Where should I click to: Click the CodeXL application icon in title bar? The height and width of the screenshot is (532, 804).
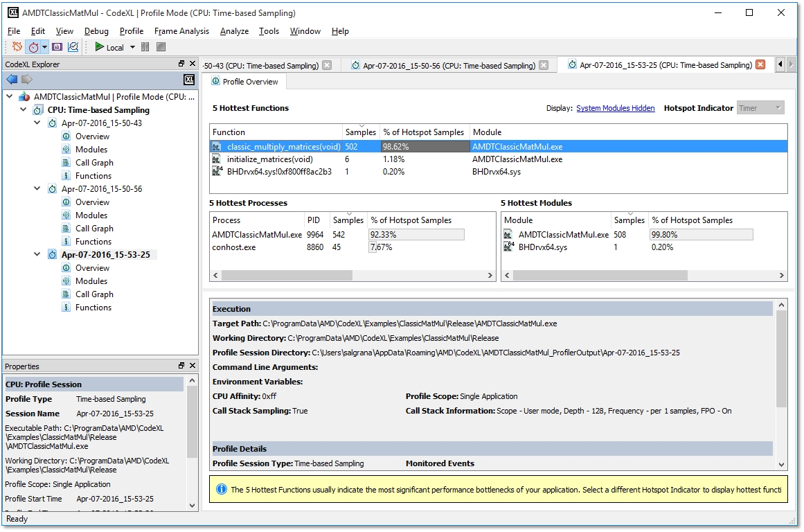(x=13, y=13)
